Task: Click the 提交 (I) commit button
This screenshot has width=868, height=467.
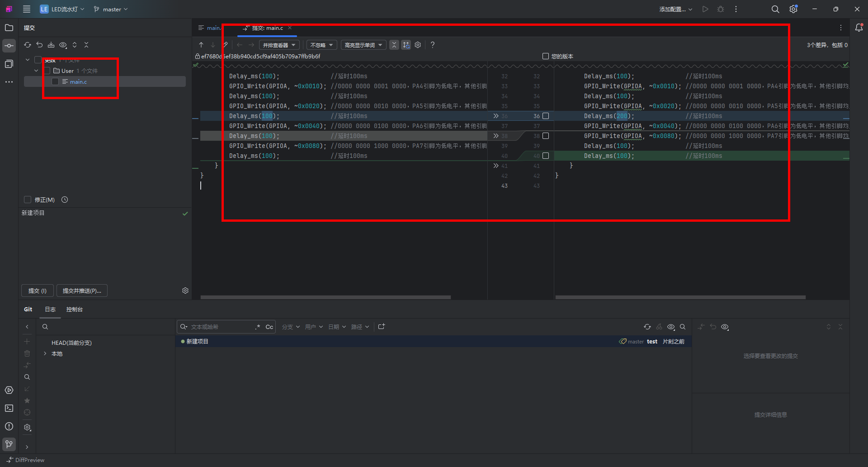Action: pos(38,291)
